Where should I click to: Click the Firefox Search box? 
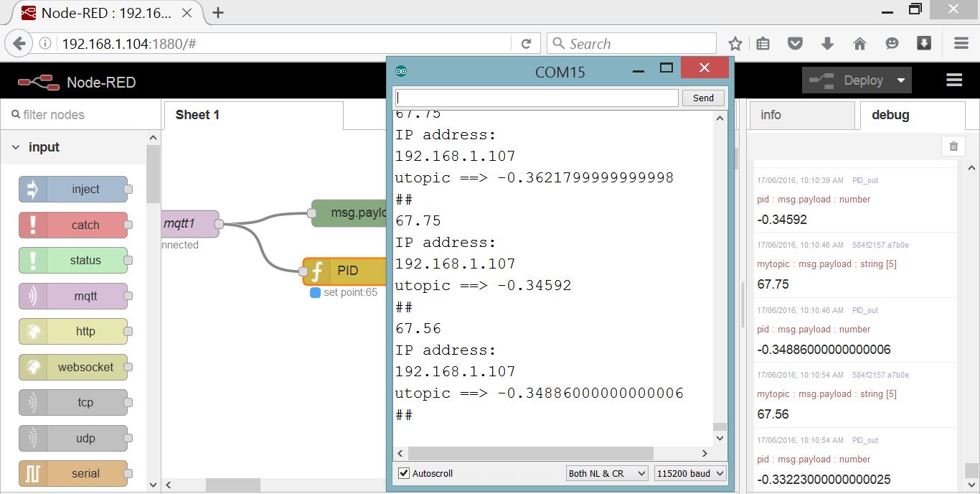coord(631,44)
